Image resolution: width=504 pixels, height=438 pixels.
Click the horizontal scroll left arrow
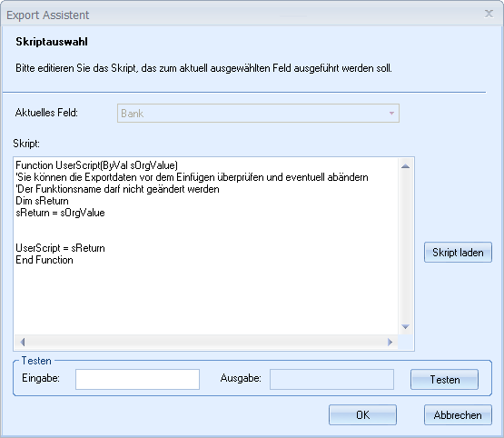pos(22,342)
